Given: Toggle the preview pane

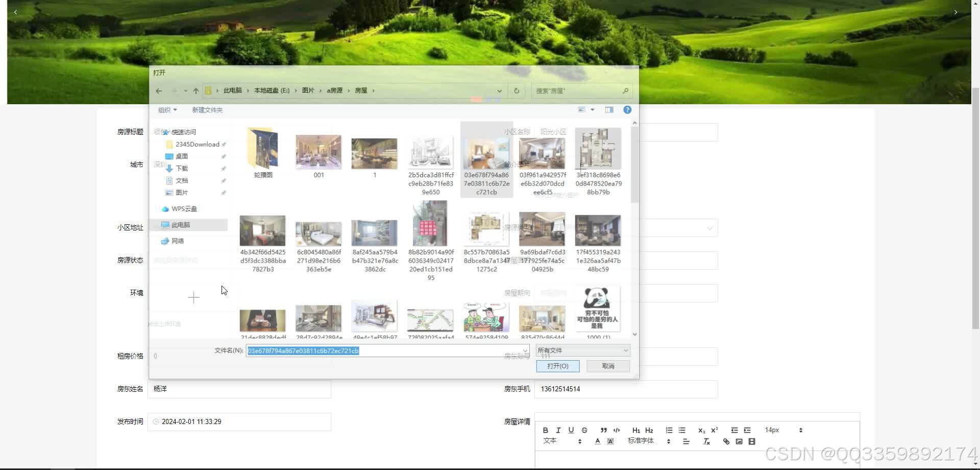Looking at the screenshot, I should [609, 110].
